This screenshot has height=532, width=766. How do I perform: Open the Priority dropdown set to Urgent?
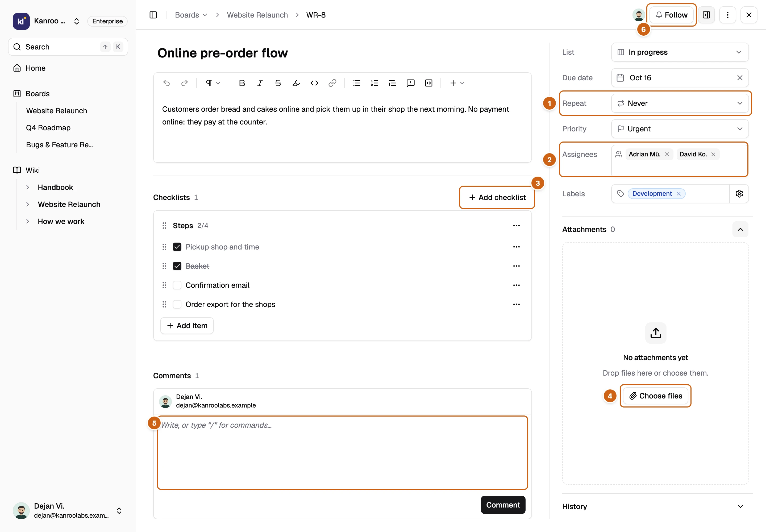coord(680,129)
